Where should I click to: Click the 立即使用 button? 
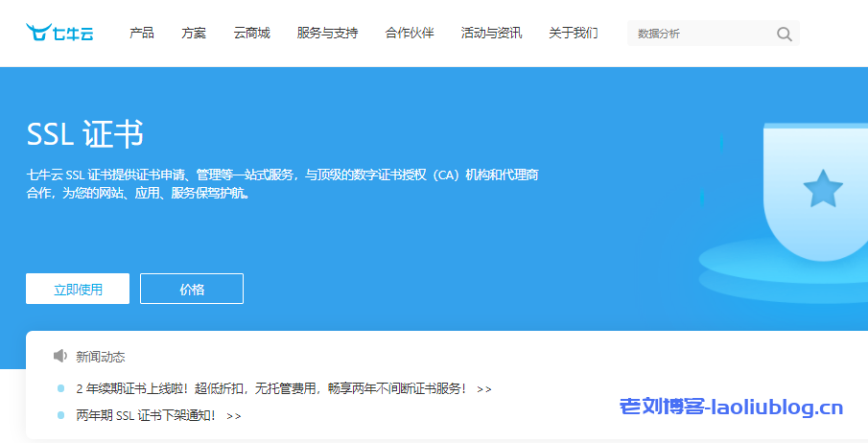point(78,289)
